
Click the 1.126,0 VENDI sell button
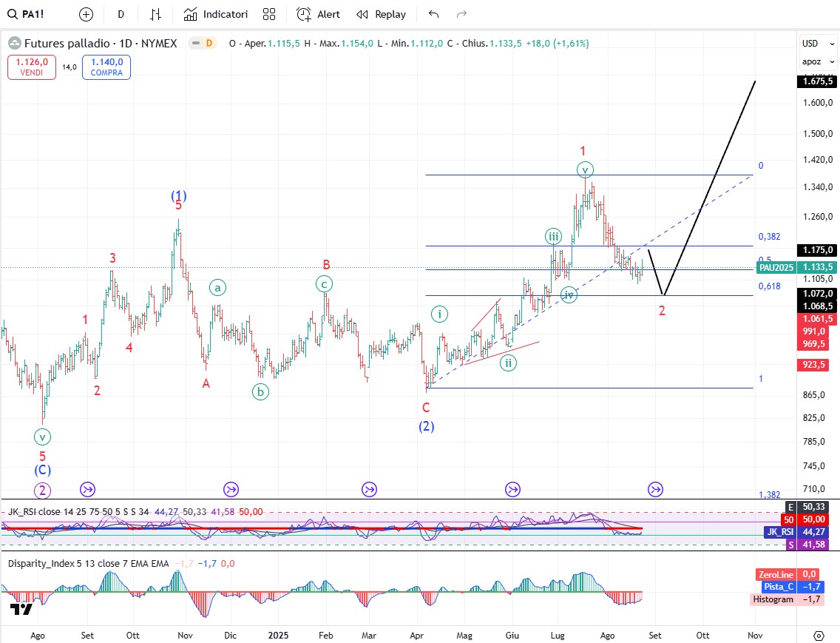[32, 67]
